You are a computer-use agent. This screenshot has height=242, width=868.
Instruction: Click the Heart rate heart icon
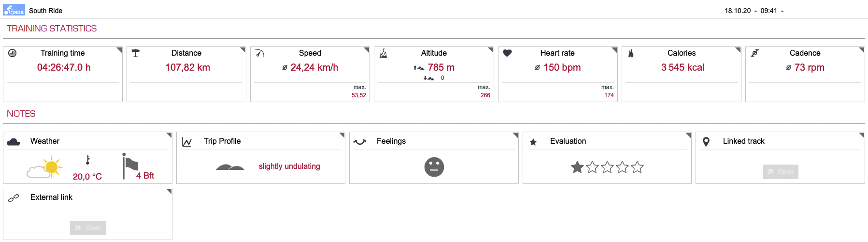point(507,53)
